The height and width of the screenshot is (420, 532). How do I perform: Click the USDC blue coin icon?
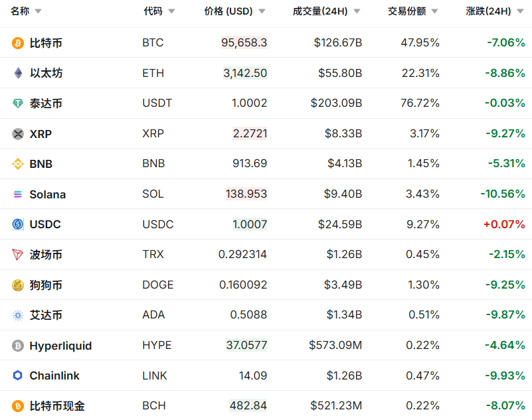tap(18, 224)
